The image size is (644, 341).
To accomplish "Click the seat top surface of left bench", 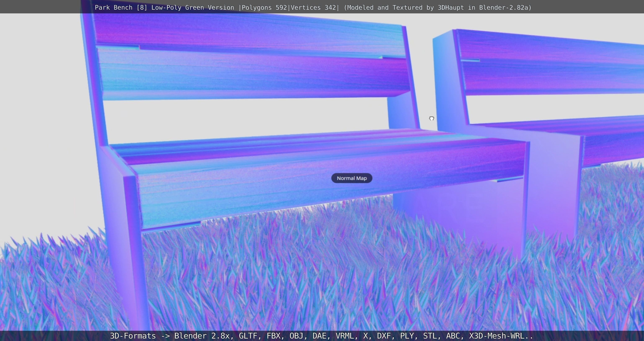I will point(300,142).
